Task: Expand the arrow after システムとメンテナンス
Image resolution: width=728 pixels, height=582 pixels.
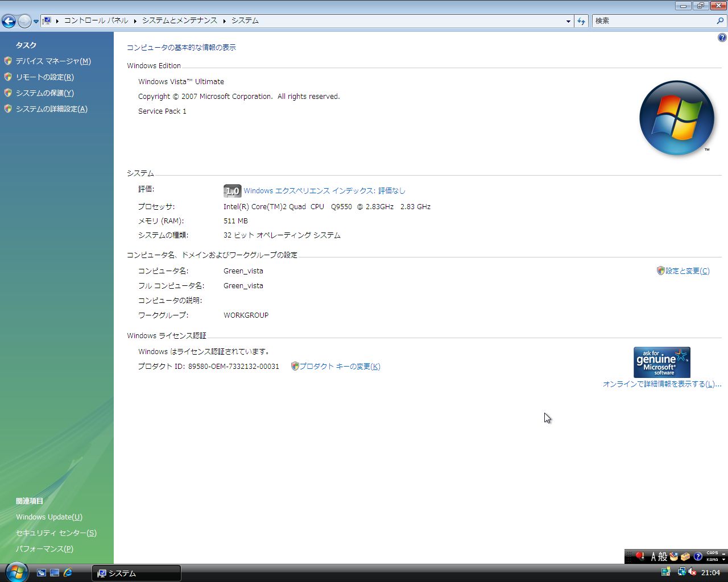Action: tap(225, 21)
